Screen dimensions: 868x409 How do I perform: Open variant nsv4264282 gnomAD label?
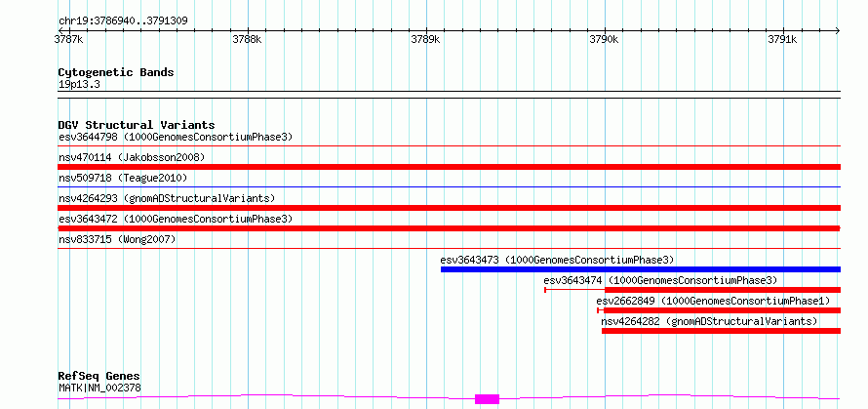pyautogui.click(x=709, y=321)
